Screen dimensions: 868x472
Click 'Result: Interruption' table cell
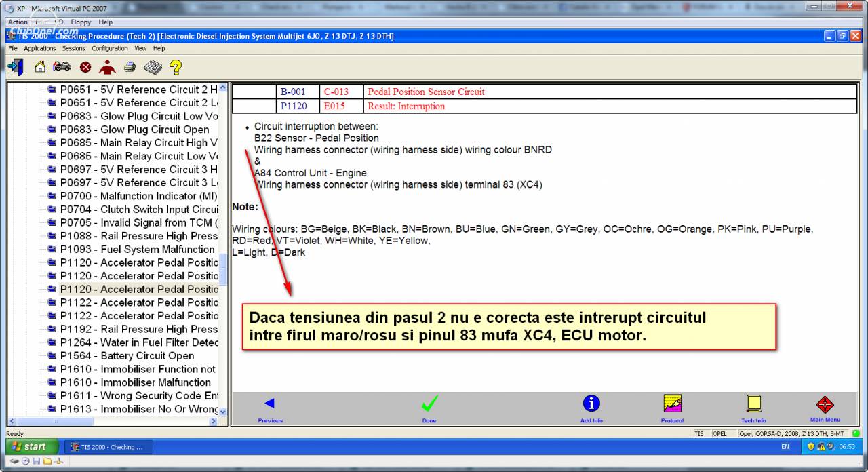tap(610, 106)
